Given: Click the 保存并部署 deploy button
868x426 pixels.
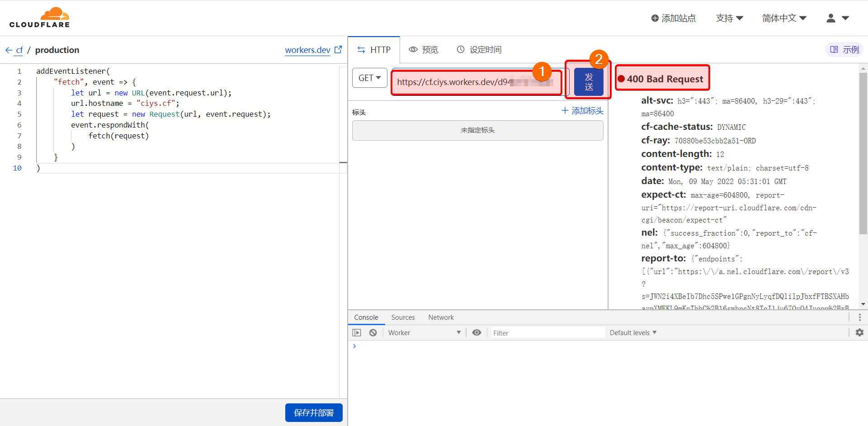Looking at the screenshot, I should (x=314, y=412).
